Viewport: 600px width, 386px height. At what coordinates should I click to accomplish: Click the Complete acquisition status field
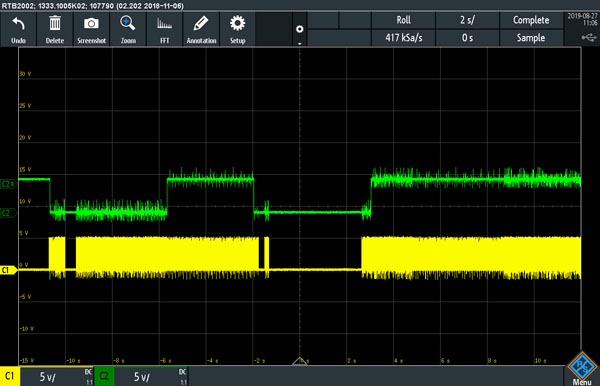(531, 20)
